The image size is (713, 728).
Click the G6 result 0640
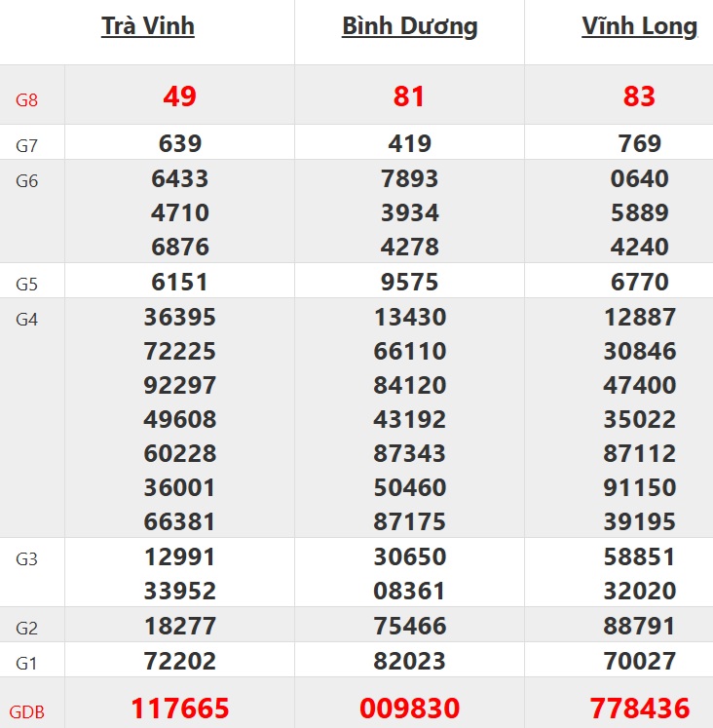[639, 179]
